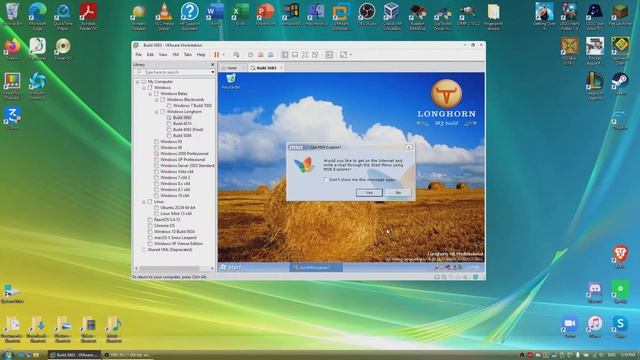
Task: Click host Windows Start button
Action: 7,355
